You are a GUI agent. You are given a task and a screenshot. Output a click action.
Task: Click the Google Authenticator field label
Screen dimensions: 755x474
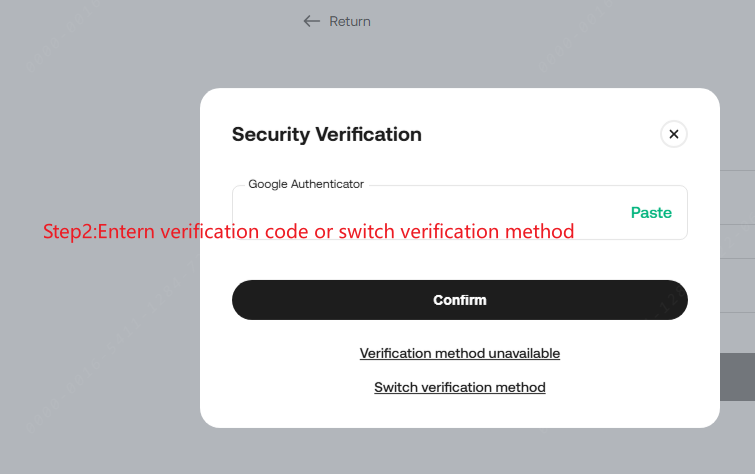pyautogui.click(x=306, y=184)
